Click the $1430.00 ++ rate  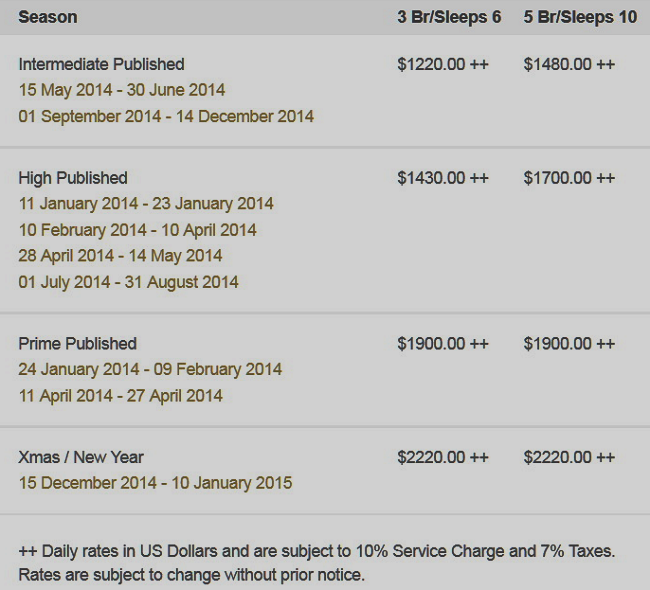click(443, 178)
